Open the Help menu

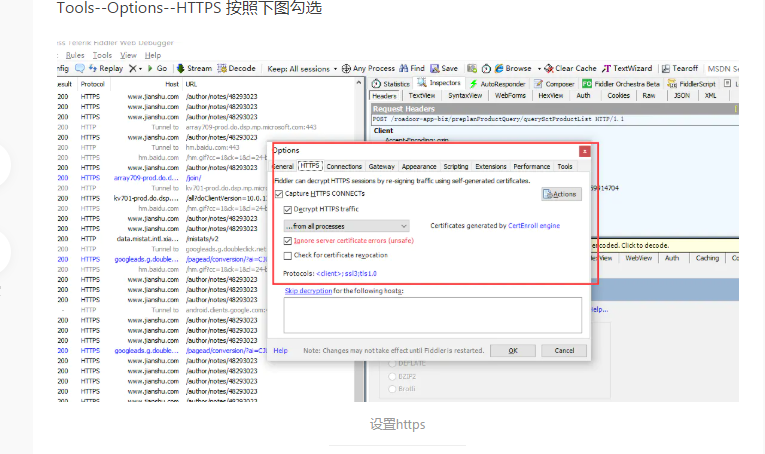pyautogui.click(x=153, y=55)
